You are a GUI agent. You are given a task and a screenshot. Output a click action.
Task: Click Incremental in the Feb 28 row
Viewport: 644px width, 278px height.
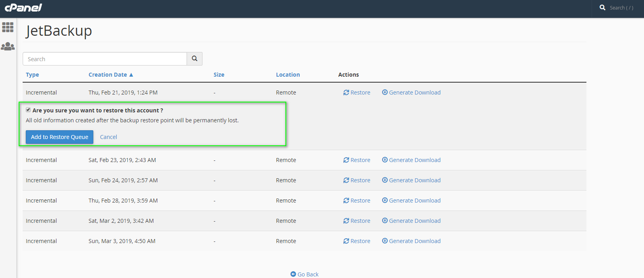(41, 201)
